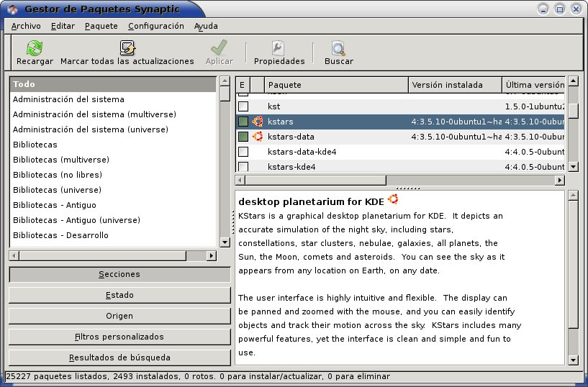Sort by the Paquete column header
This screenshot has width=588, height=387.
pyautogui.click(x=336, y=85)
